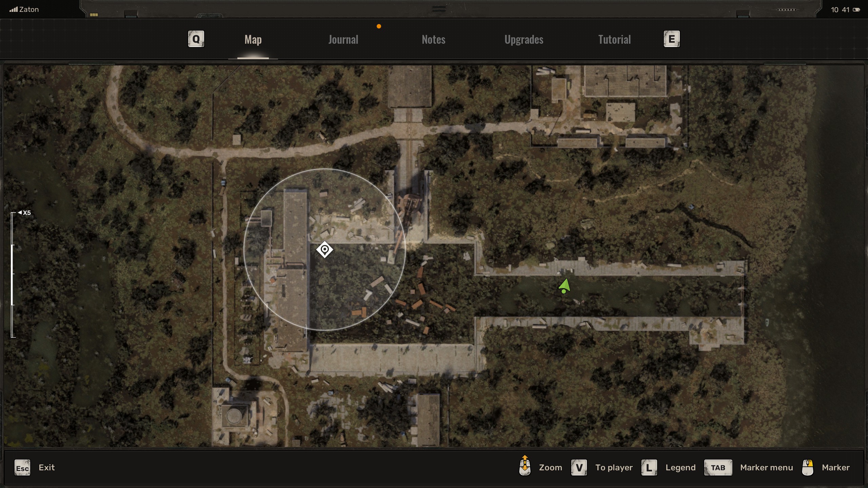Click the Zaton location label
The width and height of the screenshot is (868, 488).
click(x=29, y=9)
